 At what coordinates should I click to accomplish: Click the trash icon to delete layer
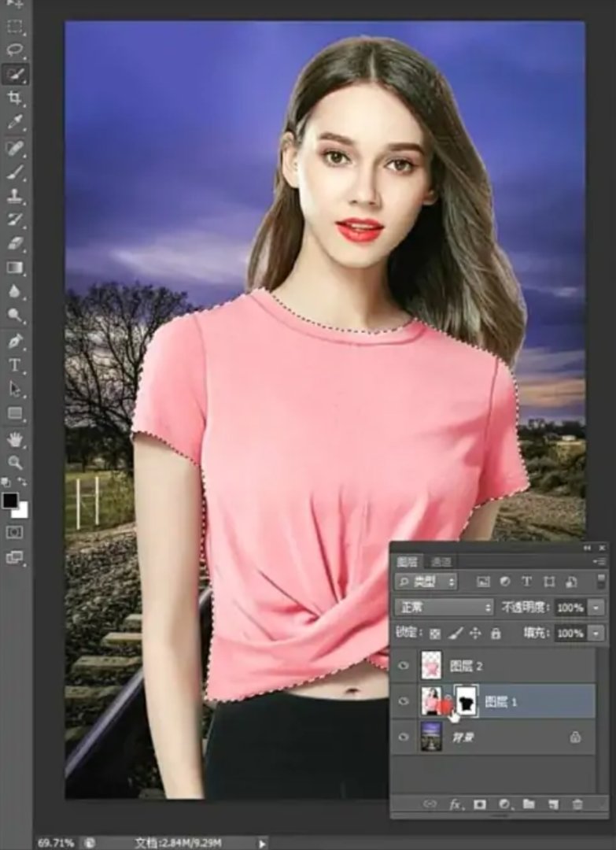pos(578,804)
